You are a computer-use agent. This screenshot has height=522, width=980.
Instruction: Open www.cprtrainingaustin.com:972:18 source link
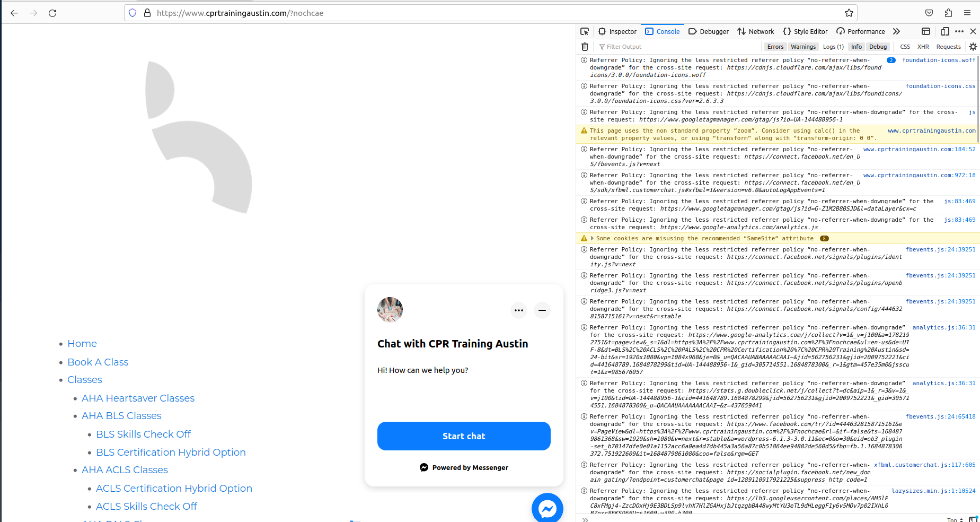[919, 176]
